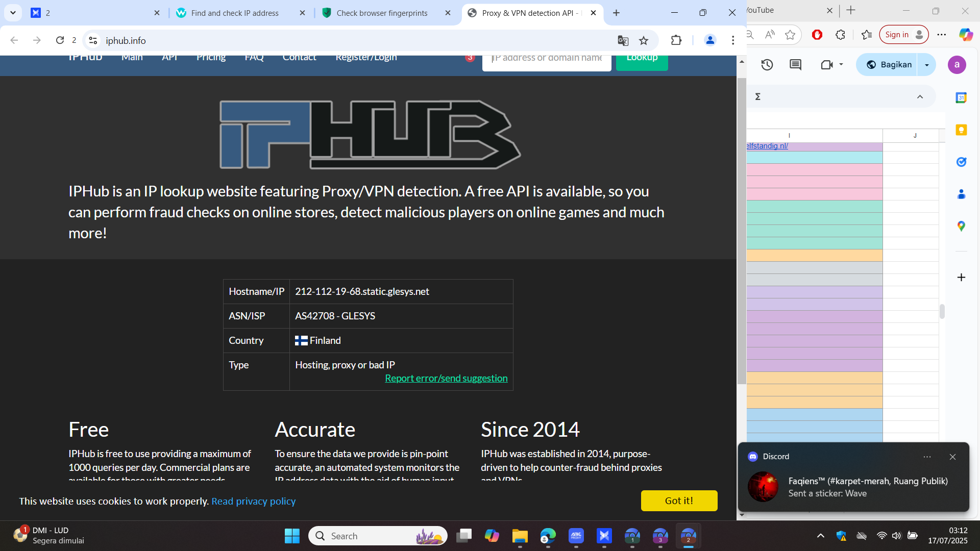
Task: Show hidden icons in the system tray
Action: [x=820, y=536]
